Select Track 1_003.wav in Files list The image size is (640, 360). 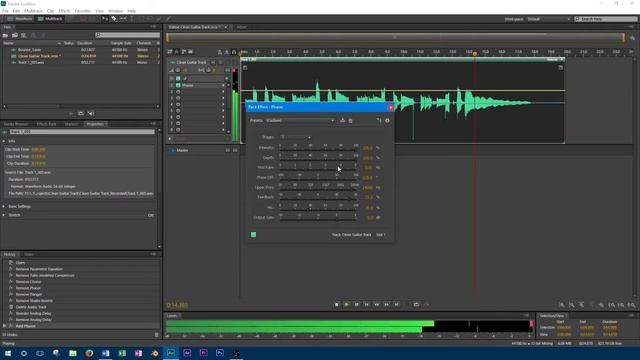[x=31, y=62]
